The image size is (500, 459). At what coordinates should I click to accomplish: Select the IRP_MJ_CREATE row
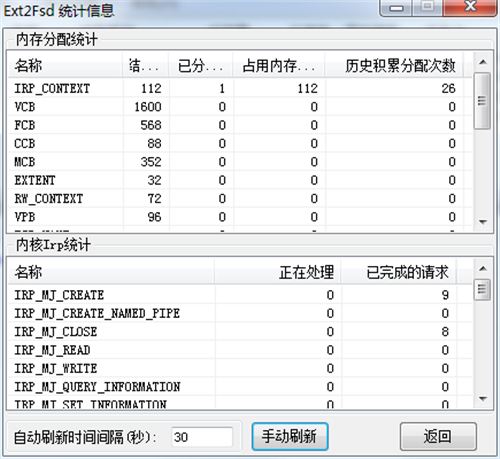tap(240, 295)
